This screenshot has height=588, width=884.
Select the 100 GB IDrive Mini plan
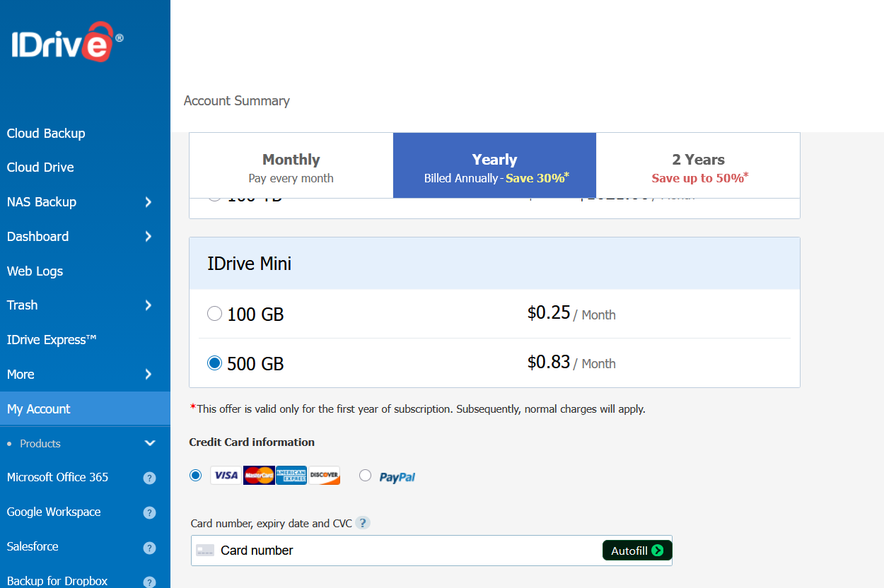click(x=214, y=313)
